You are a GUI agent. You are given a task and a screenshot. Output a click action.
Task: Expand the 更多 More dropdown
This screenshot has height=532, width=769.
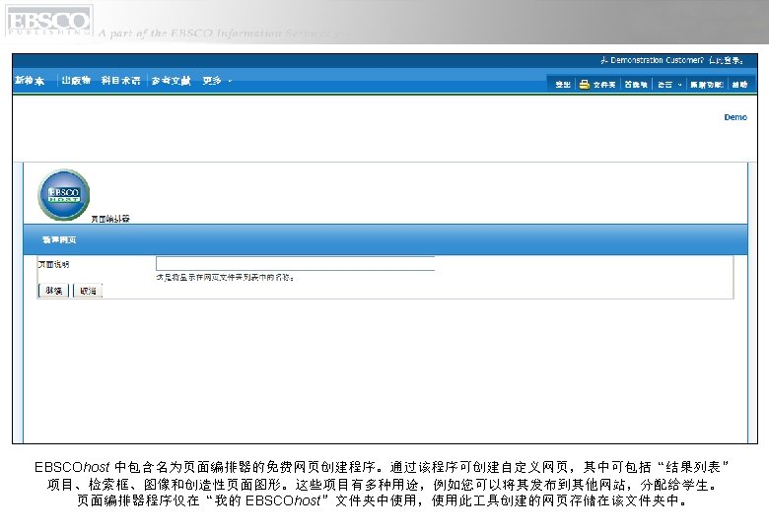pos(217,81)
